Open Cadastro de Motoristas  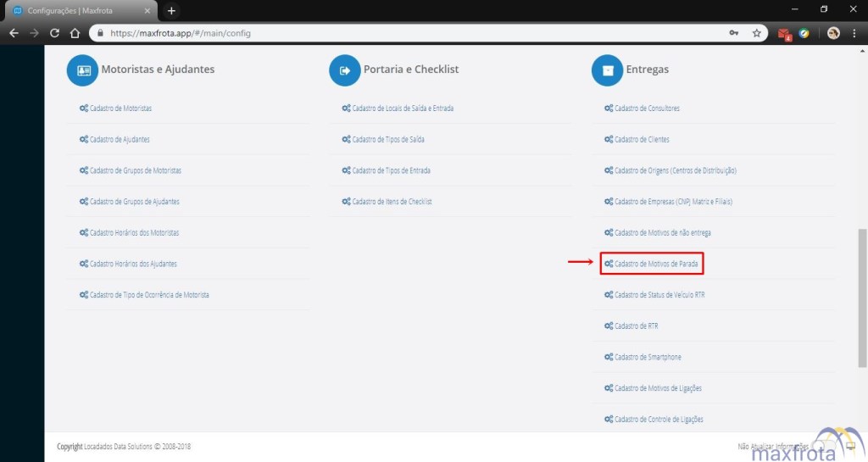[x=120, y=109]
